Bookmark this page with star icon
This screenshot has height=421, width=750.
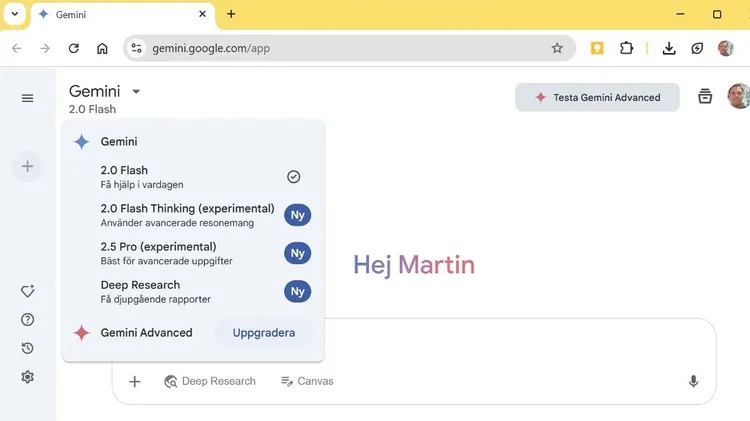557,48
